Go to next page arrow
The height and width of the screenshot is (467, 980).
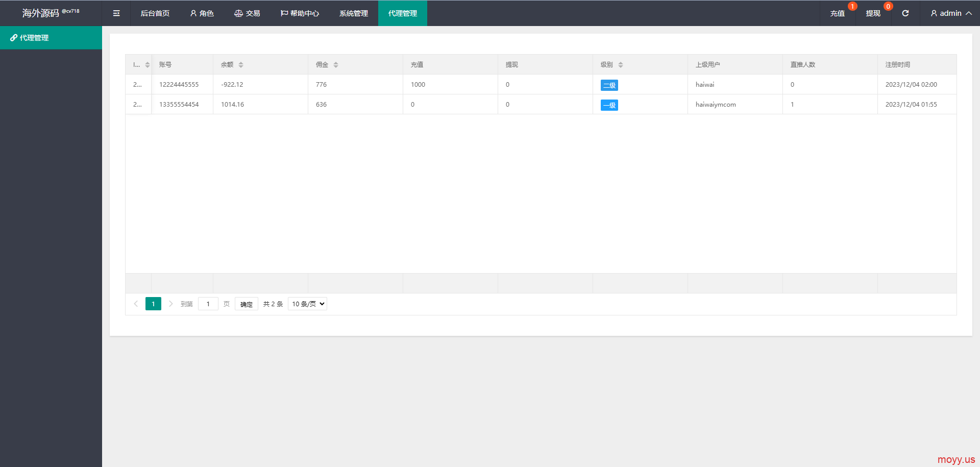tap(170, 304)
